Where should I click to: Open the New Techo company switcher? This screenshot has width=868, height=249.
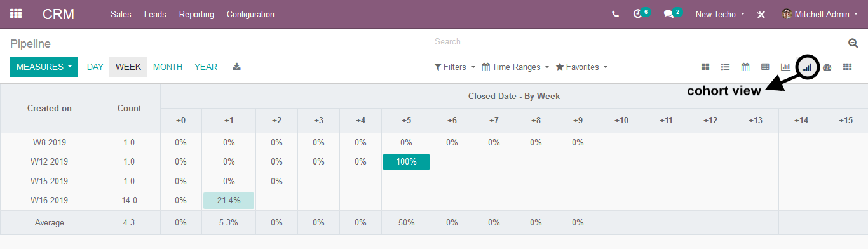pos(720,14)
